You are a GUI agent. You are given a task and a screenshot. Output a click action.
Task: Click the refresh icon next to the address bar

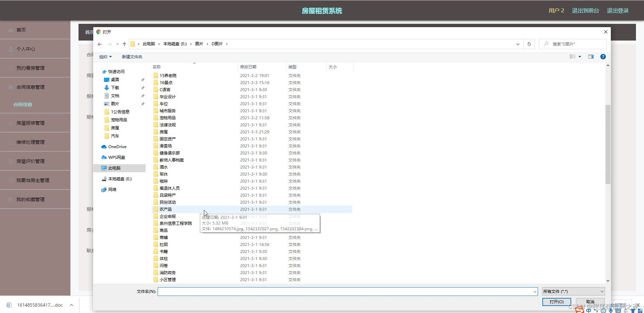(529, 44)
